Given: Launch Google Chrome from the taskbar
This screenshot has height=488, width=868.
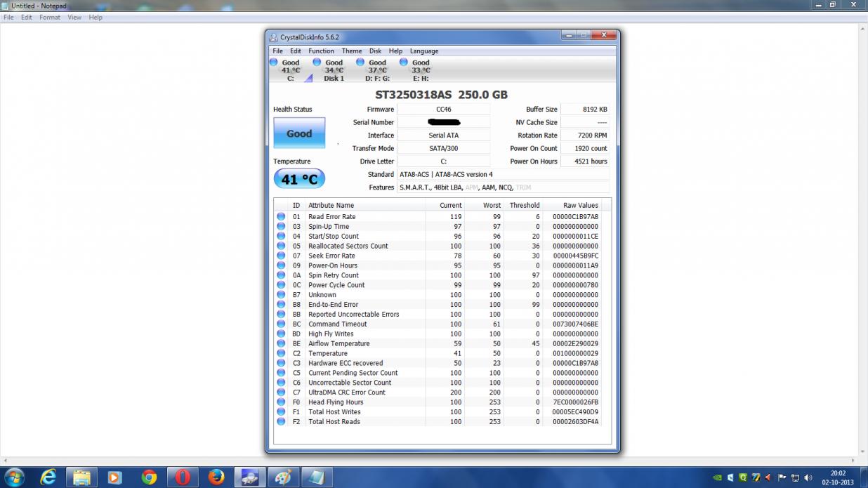Looking at the screenshot, I should coord(149,477).
